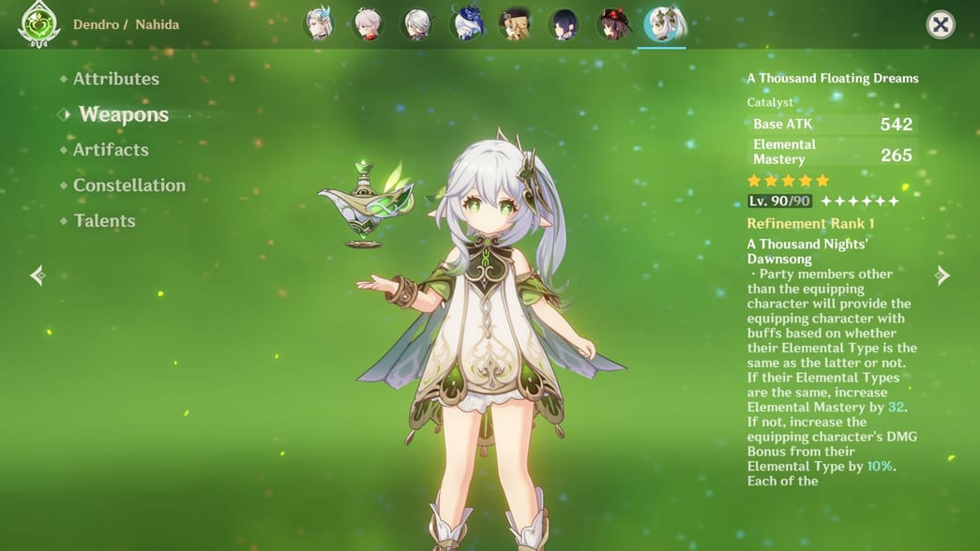Click the Refinement Rank 1 label
The height and width of the screenshot is (551, 980).
coord(810,224)
